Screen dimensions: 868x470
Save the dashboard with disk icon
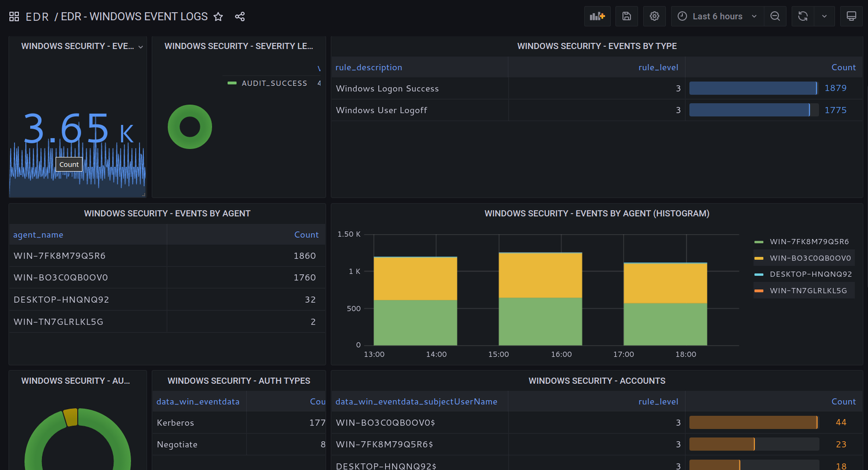(627, 16)
